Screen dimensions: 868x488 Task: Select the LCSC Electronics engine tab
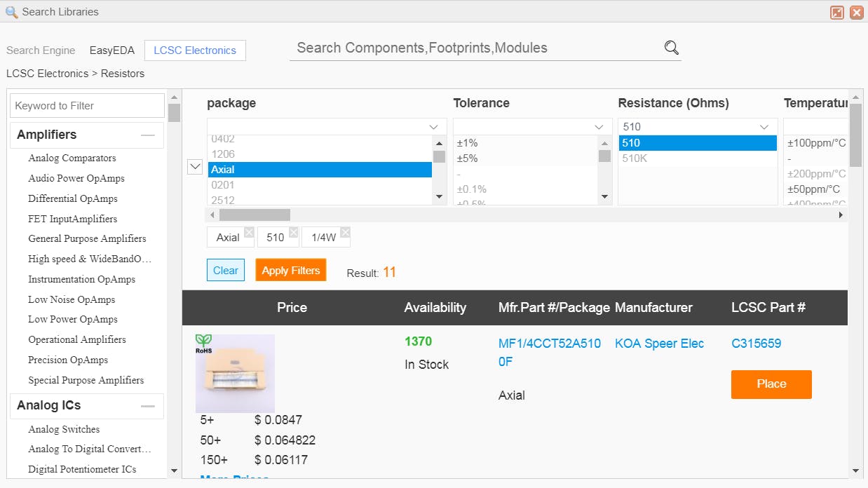tap(195, 50)
